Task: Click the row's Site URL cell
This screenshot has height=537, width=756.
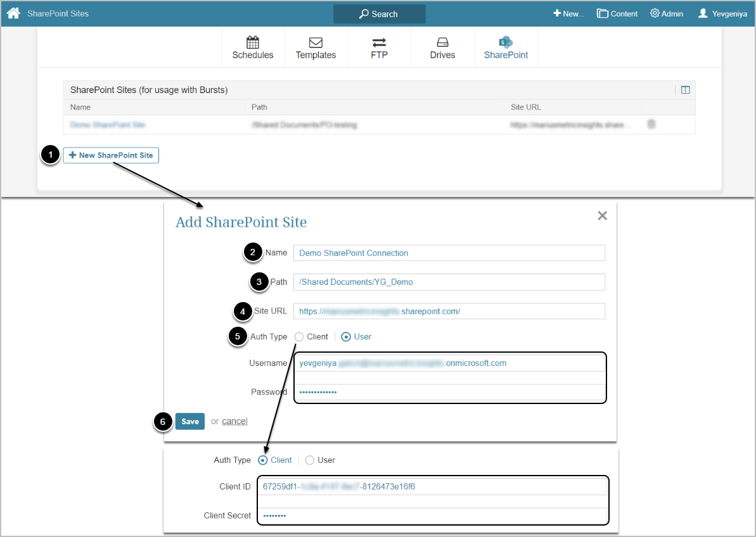Action: point(570,125)
